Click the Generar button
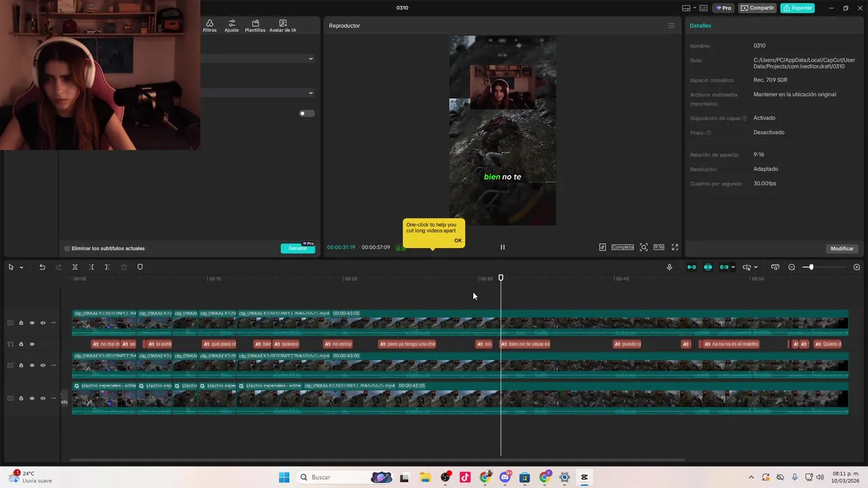Viewport: 868px width, 488px height. pyautogui.click(x=298, y=248)
